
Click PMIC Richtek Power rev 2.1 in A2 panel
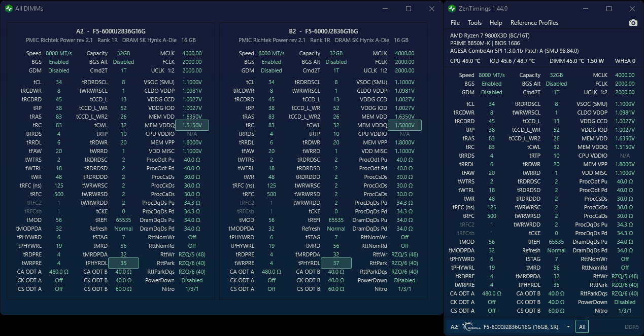[59, 40]
